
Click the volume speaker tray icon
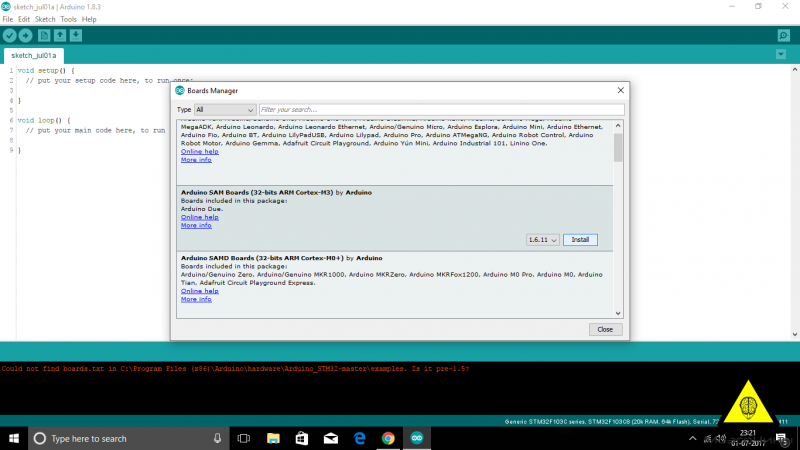click(x=721, y=438)
